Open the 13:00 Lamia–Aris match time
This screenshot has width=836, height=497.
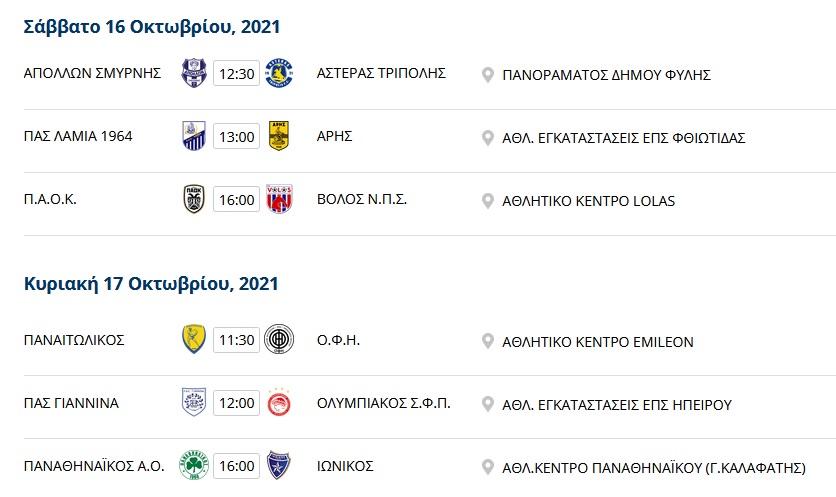tap(237, 136)
